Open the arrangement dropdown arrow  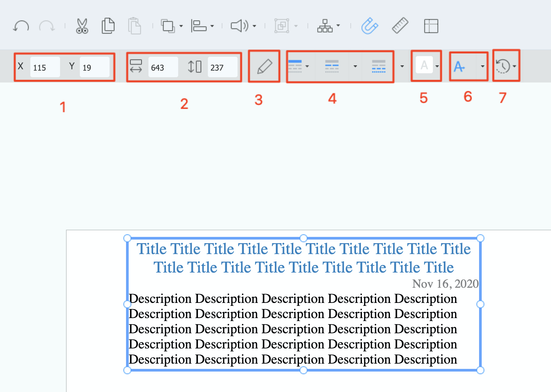point(181,26)
